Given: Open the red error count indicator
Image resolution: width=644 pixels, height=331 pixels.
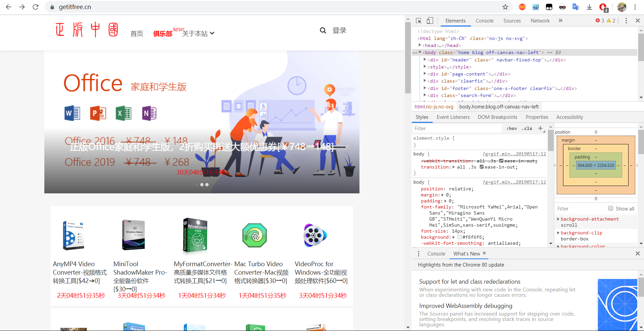Looking at the screenshot, I should tap(600, 20).
